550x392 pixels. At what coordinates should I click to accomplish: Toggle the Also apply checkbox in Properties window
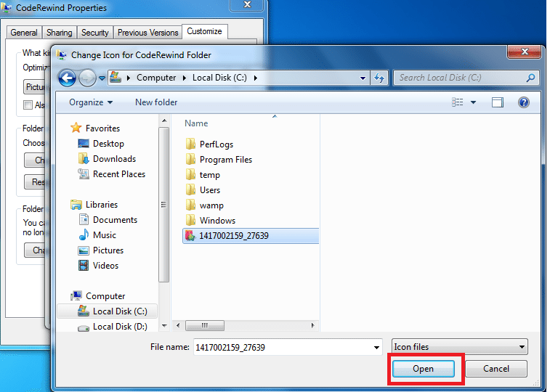[x=28, y=105]
